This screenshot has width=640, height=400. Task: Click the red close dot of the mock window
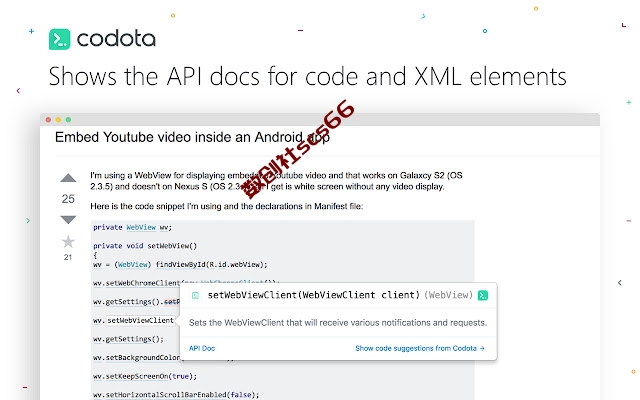click(x=48, y=120)
